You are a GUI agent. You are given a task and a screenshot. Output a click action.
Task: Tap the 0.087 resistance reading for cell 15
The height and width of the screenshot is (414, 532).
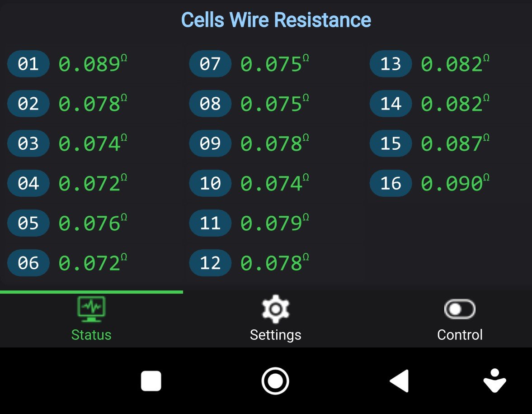click(452, 143)
